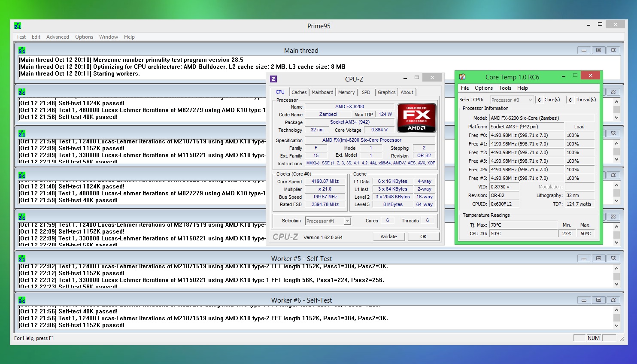Click the scroll-down arrow in Worker #6 window
637x364 pixels.
click(x=617, y=325)
